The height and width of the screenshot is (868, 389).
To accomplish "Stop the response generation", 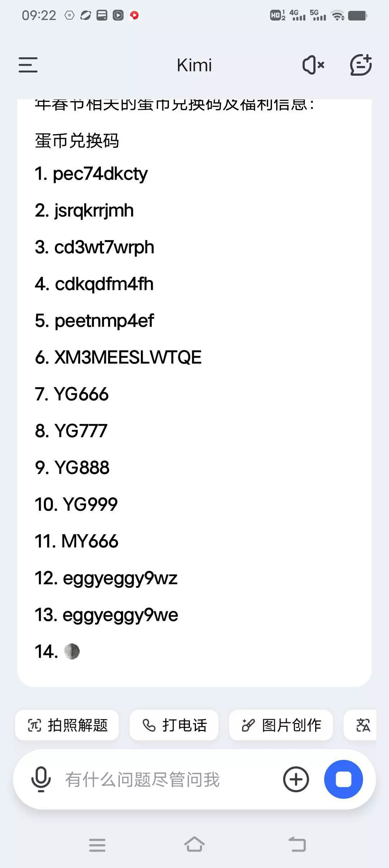I will 343,779.
